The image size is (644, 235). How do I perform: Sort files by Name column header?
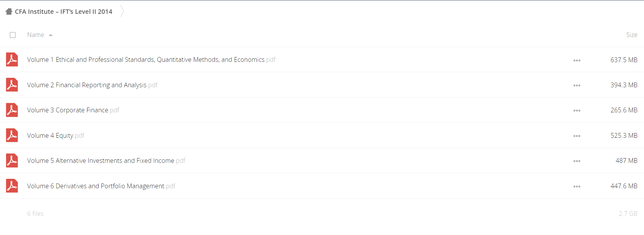pyautogui.click(x=35, y=35)
